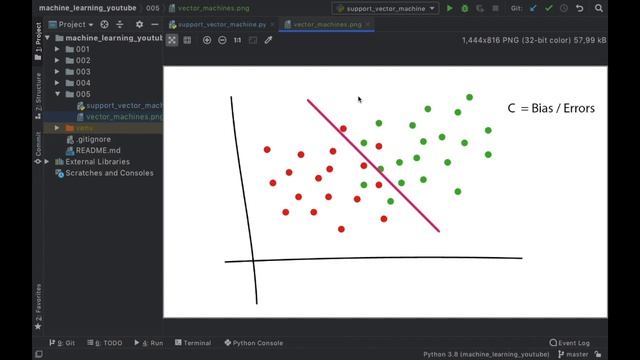Open the Event Log
Image resolution: width=640 pixels, height=360 pixels.
pos(569,343)
